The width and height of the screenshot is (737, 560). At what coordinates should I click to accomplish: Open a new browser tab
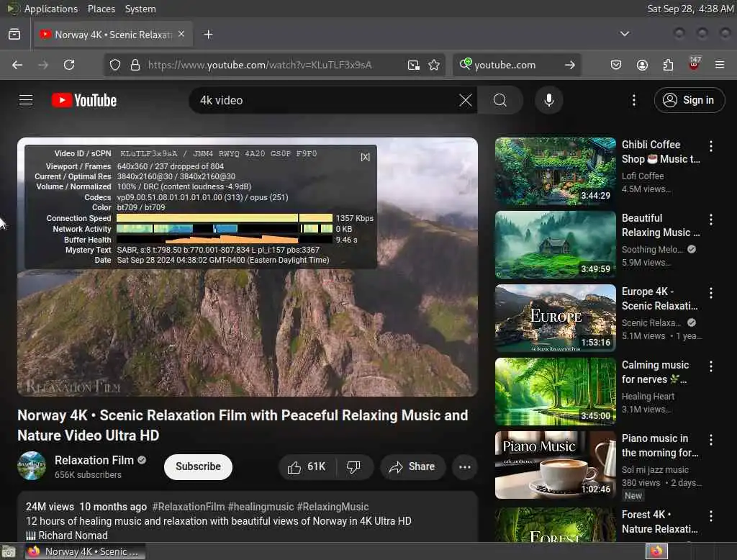coord(208,35)
